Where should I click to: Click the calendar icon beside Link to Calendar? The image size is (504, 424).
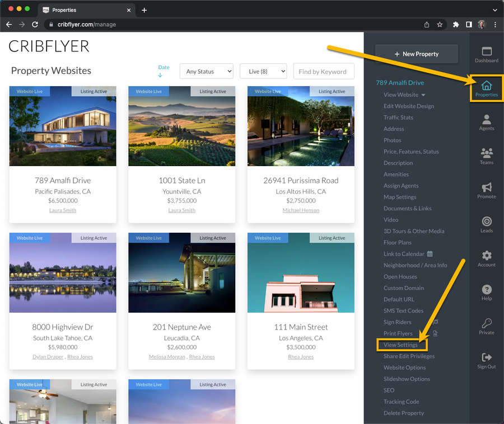pos(430,254)
